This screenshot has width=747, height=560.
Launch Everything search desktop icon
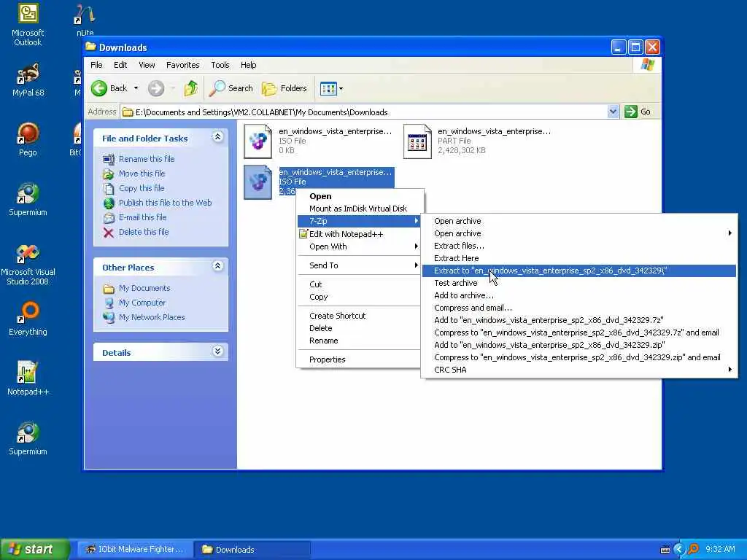pos(28,318)
